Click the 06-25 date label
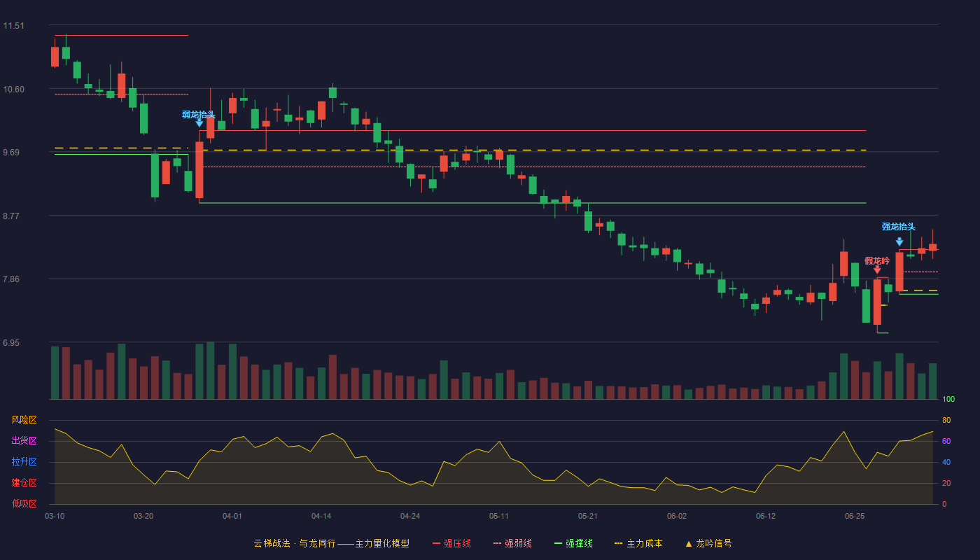The image size is (980, 560). (855, 516)
